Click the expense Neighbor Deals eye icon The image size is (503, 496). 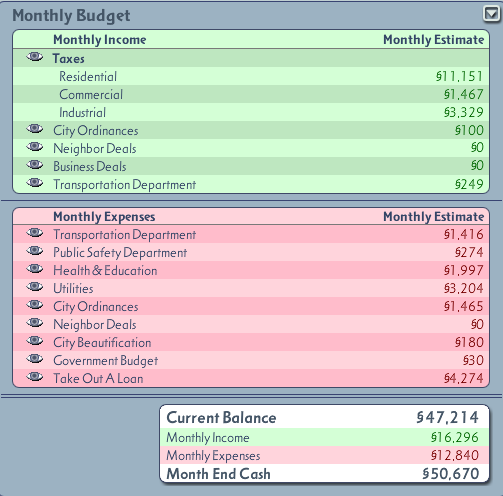tap(35, 323)
